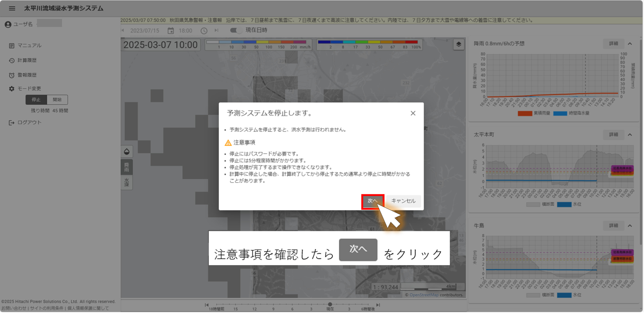Click the キャンセル button
This screenshot has height=313, width=644.
pyautogui.click(x=403, y=201)
